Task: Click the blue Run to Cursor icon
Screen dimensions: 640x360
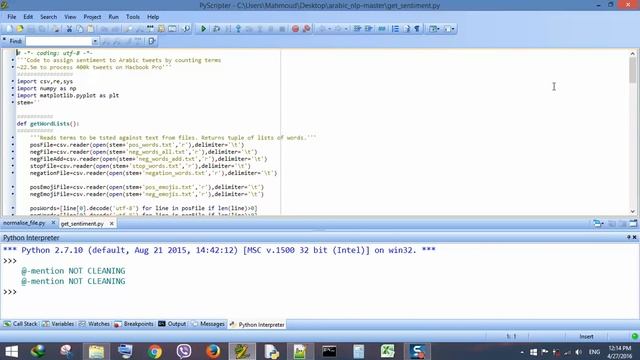Action: (x=238, y=29)
